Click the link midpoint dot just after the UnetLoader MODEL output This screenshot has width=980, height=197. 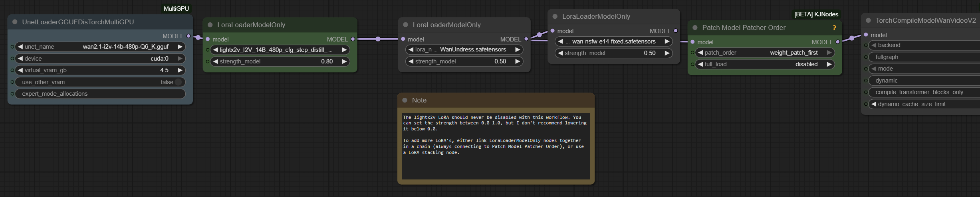click(198, 37)
